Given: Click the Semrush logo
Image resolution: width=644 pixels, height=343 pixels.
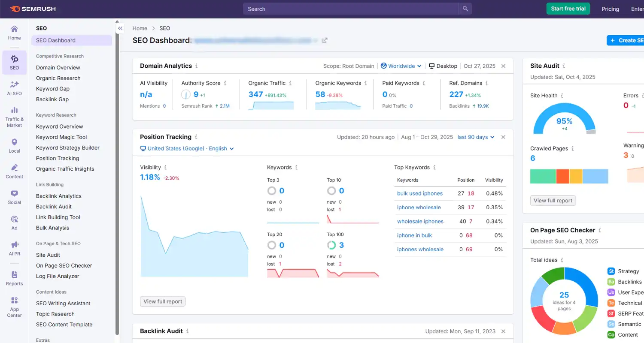Looking at the screenshot, I should [33, 9].
